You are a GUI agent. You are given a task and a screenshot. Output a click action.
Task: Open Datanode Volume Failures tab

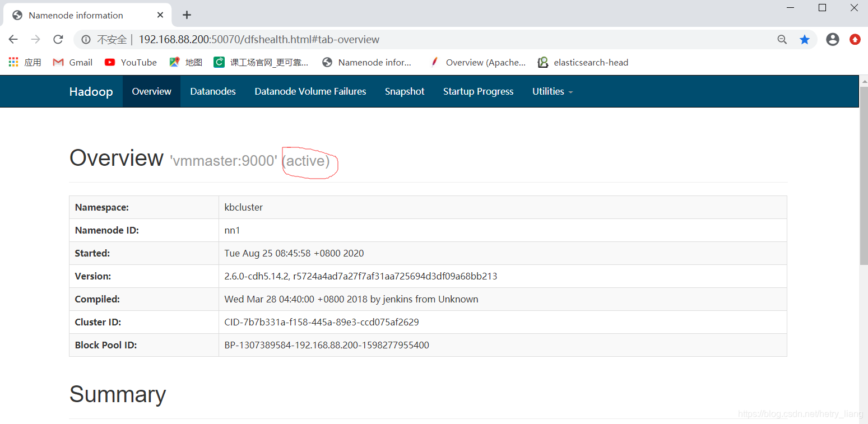click(x=310, y=91)
